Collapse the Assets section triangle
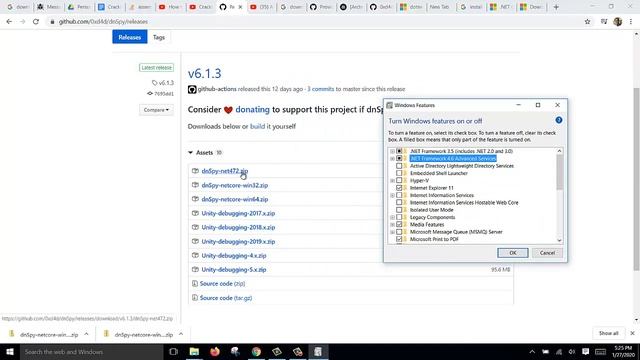Image resolution: width=640 pixels, height=360 pixels. click(190, 153)
